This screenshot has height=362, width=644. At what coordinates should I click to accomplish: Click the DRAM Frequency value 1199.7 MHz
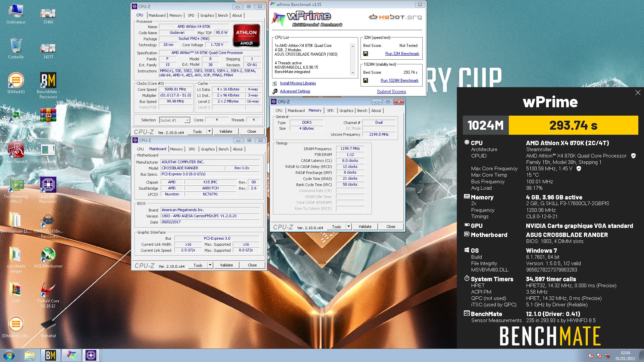click(x=350, y=148)
